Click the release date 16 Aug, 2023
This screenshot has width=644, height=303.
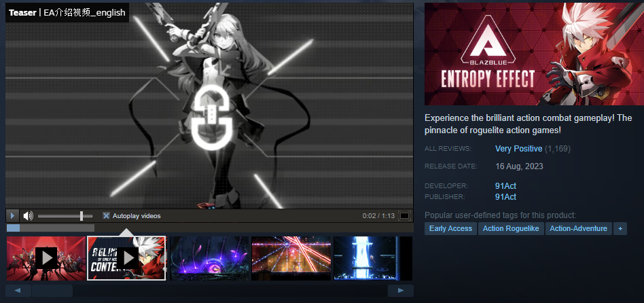click(x=519, y=166)
